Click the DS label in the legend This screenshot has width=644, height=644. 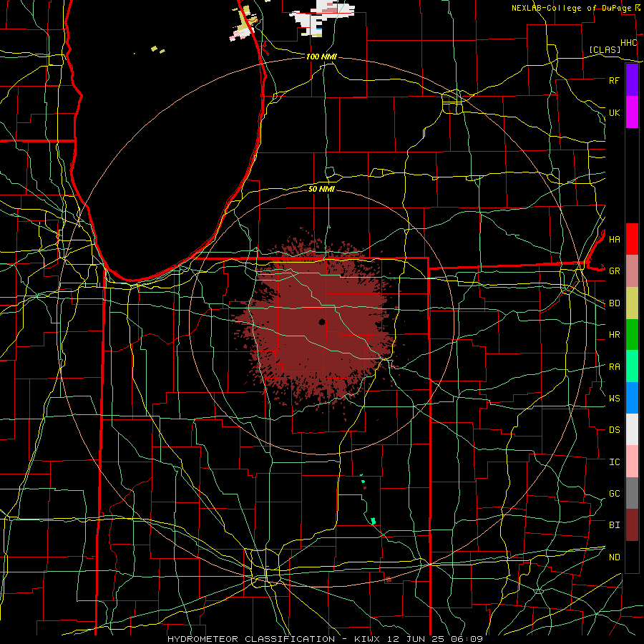pyautogui.click(x=614, y=430)
